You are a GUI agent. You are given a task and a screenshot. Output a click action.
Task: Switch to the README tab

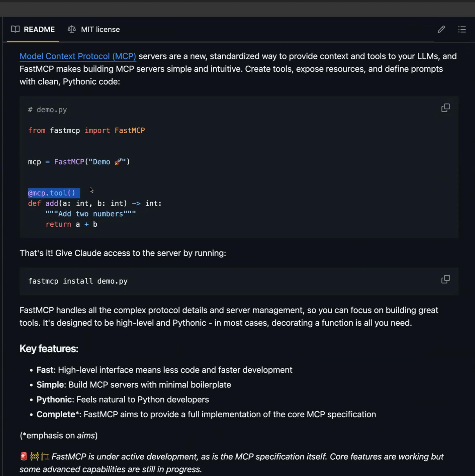[x=39, y=30]
